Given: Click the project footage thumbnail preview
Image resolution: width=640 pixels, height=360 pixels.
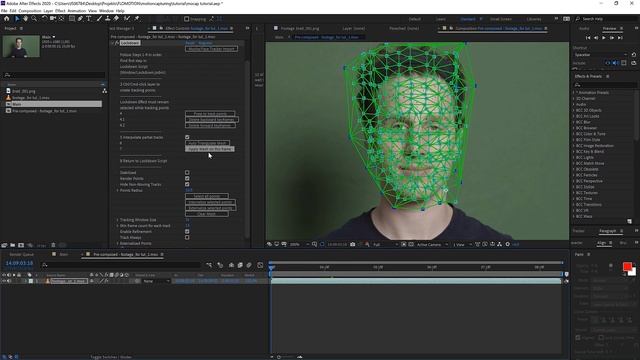Looking at the screenshot, I should [x=21, y=46].
